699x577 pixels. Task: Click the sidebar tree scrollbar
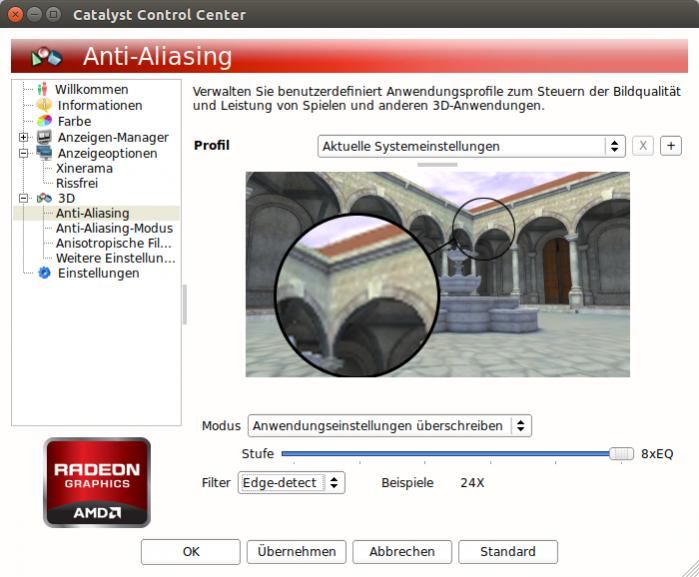tap(185, 305)
